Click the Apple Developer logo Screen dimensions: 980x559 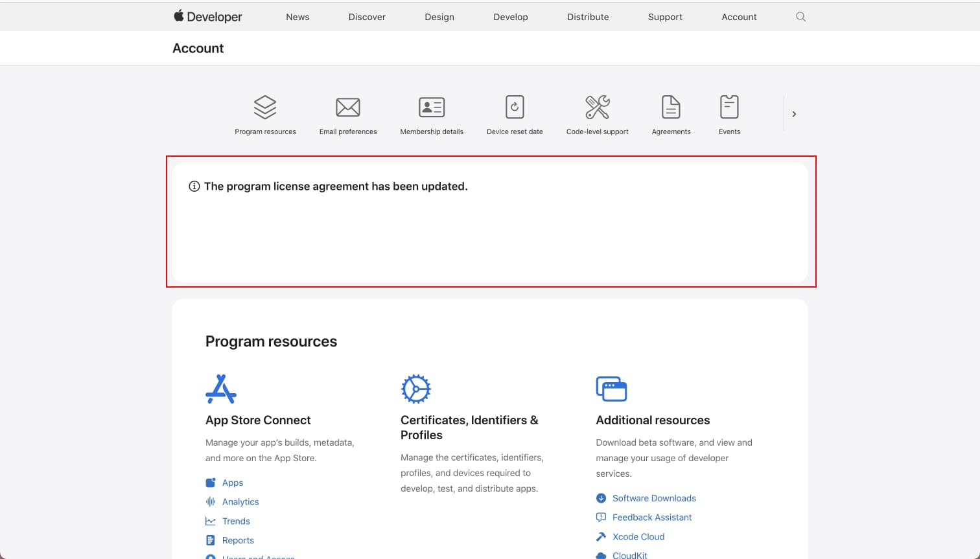(207, 17)
